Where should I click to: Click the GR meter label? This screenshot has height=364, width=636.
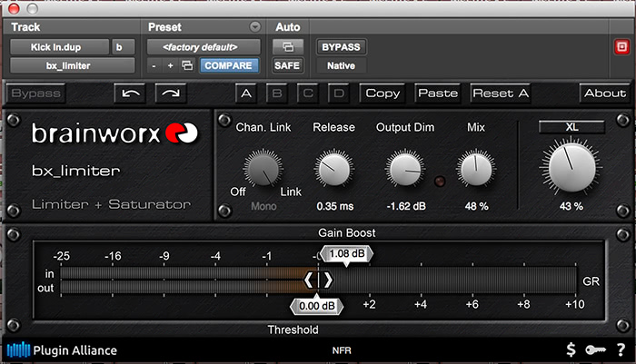point(591,280)
